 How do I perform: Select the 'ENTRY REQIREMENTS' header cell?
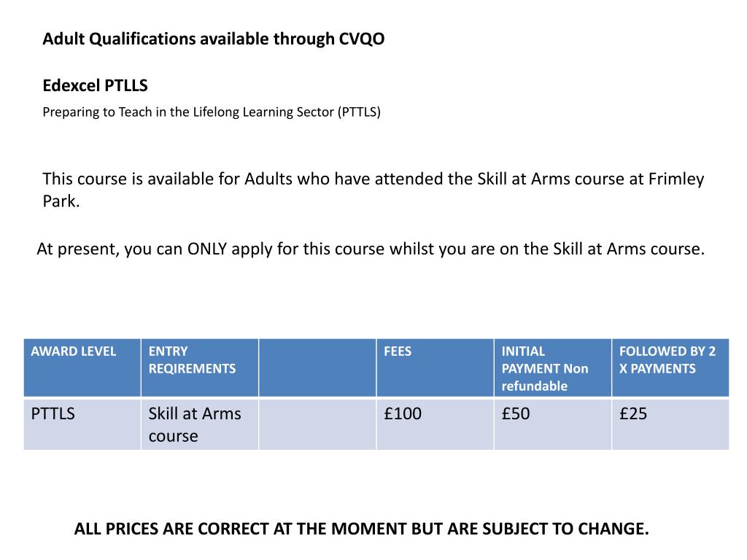click(200, 367)
